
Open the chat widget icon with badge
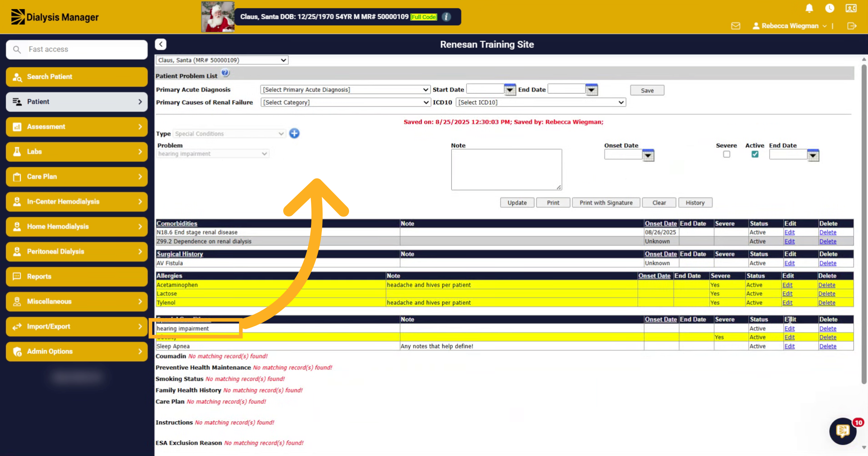pos(843,431)
